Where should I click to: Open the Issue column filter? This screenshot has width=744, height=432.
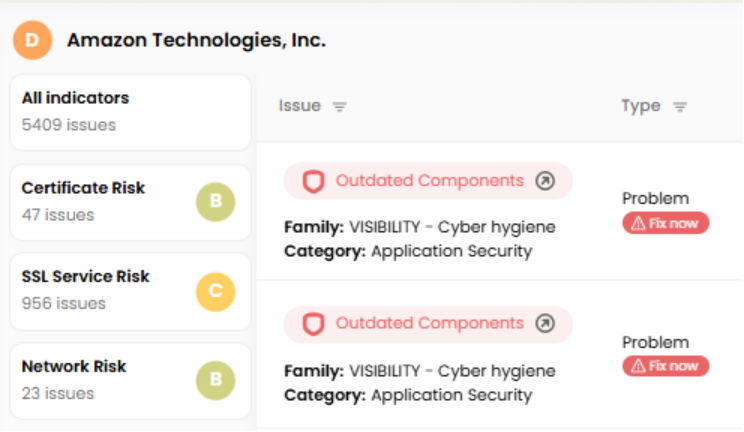(x=339, y=107)
